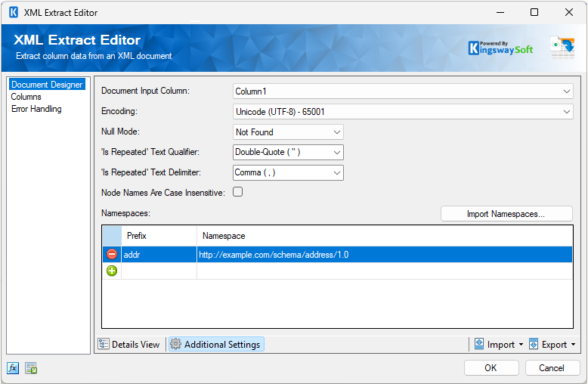Click the empty namespace cell in new row
Viewport: 588px width, 384px height.
point(385,271)
